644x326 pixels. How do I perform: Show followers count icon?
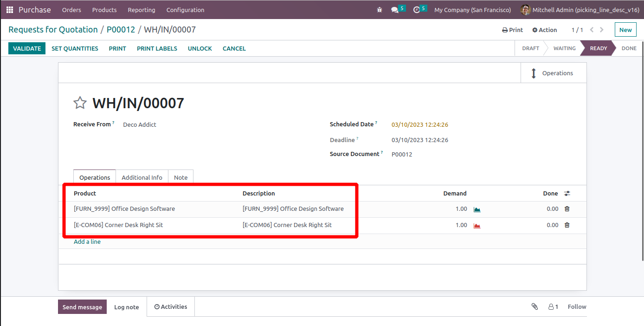tap(553, 307)
